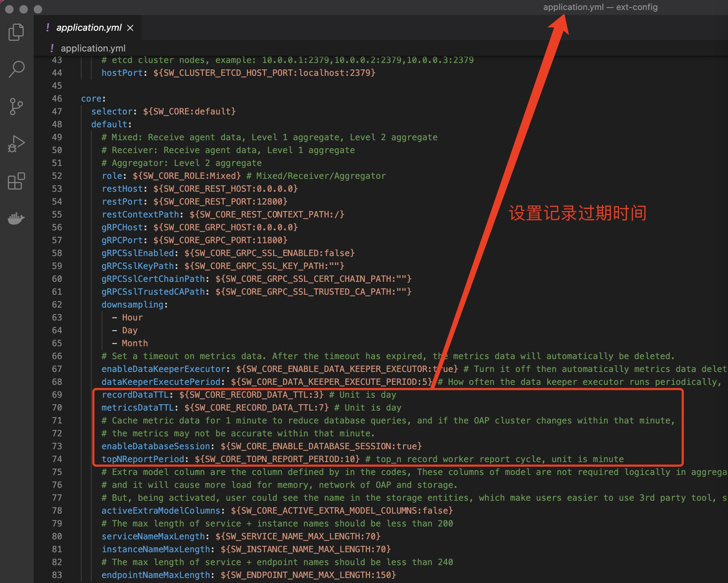Click the 'topNReportPeriod' key

pyautogui.click(x=143, y=459)
